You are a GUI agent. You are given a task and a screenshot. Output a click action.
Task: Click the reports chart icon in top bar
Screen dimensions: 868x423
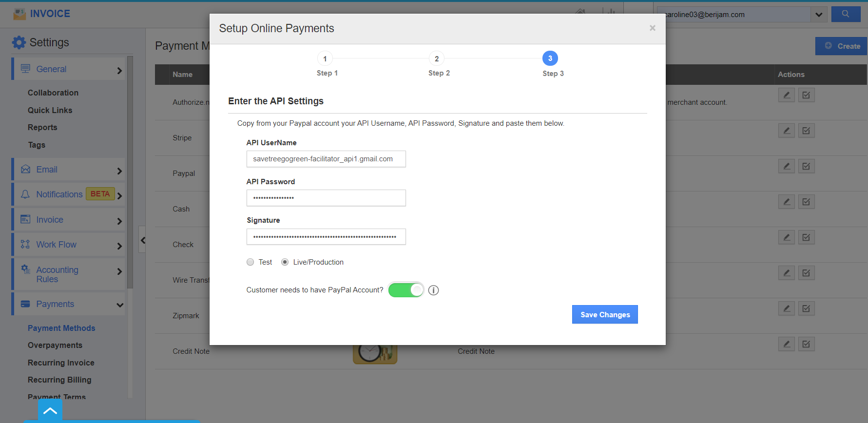tap(609, 12)
